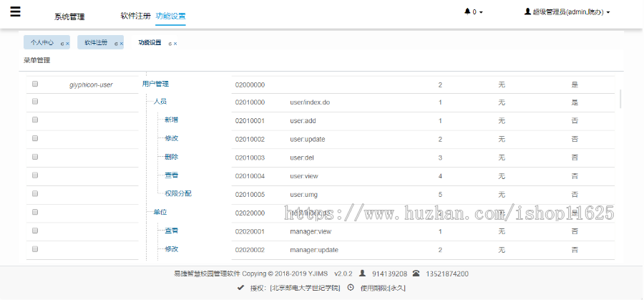Select the checkbox of the user:view row
The image size is (644, 300).
[35, 175]
